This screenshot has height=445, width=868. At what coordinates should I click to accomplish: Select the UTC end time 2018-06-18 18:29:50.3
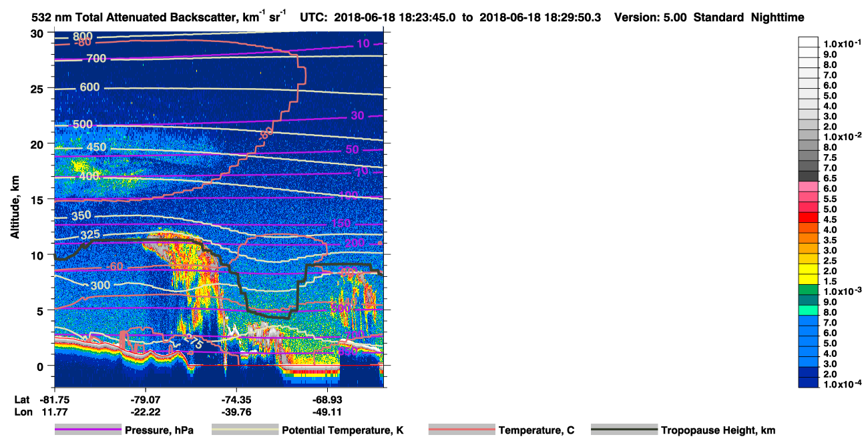[x=539, y=17]
